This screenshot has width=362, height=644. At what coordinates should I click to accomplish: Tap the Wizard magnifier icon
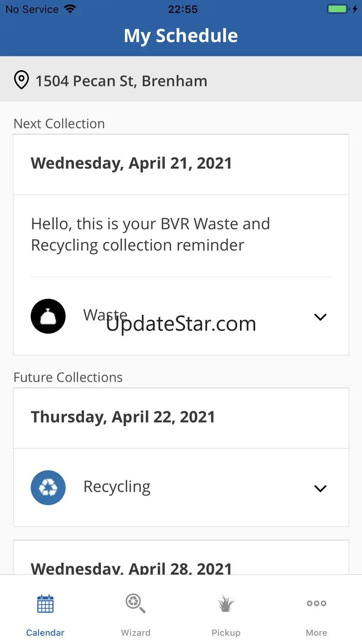(135, 604)
